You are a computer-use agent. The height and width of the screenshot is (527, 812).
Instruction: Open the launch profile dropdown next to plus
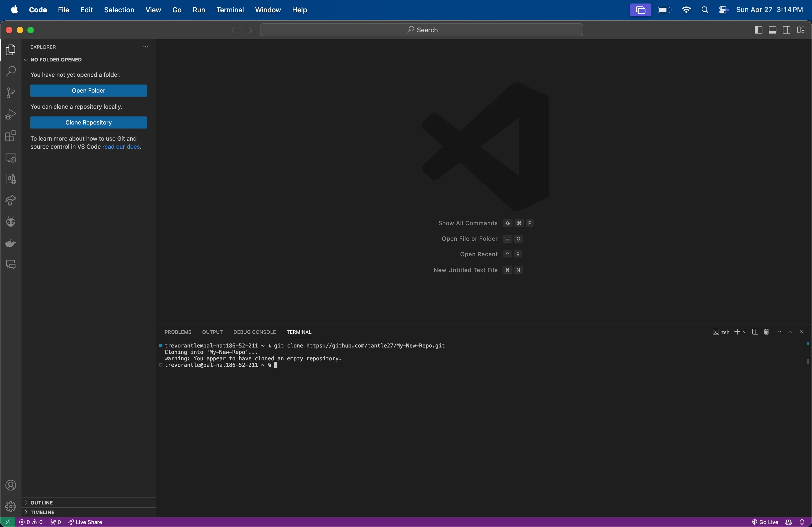point(744,332)
